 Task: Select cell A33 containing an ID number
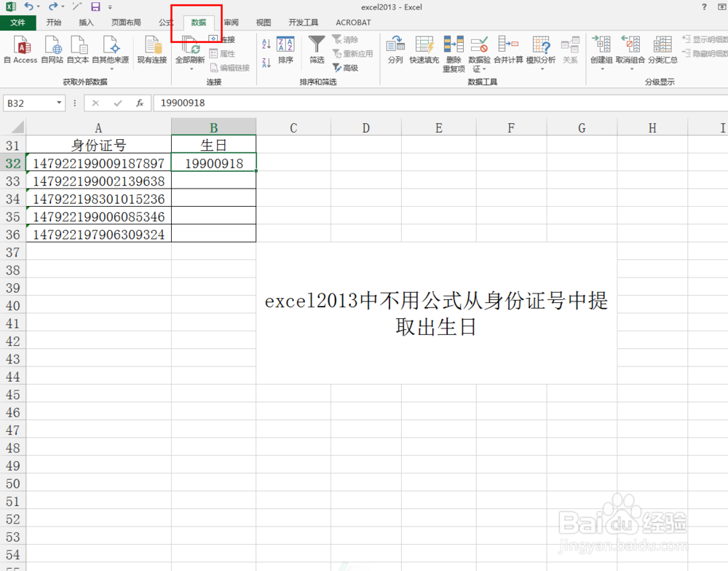coord(98,181)
